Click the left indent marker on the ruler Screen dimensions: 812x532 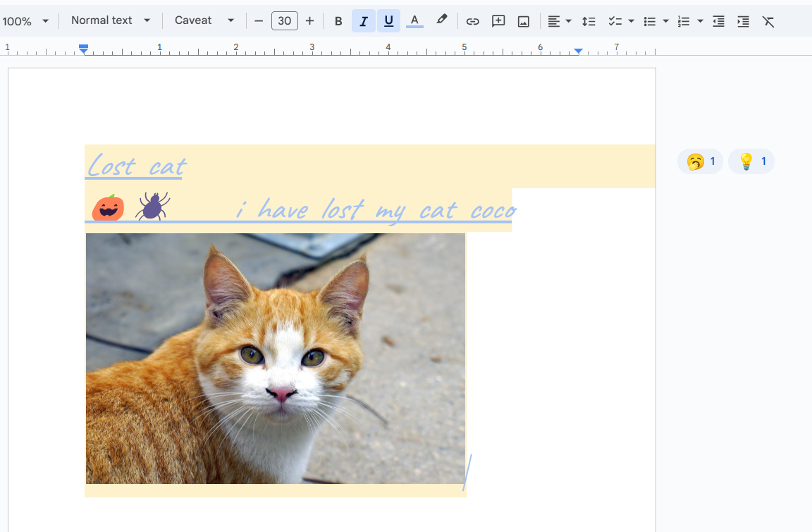(83, 49)
